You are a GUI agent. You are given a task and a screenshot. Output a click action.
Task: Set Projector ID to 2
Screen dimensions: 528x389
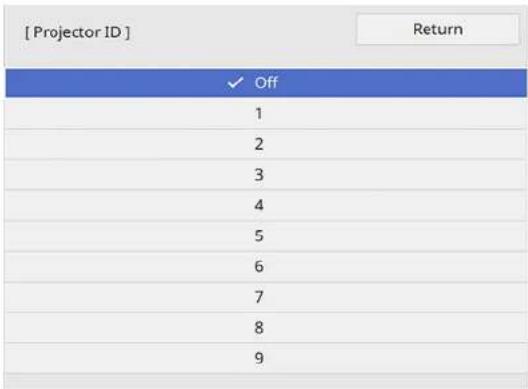[x=266, y=144]
